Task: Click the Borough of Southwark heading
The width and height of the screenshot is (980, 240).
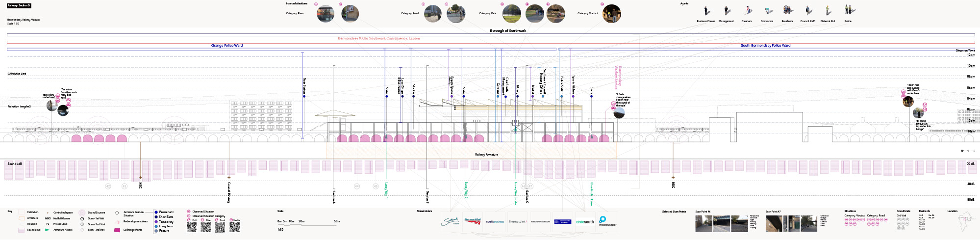Action: click(508, 30)
